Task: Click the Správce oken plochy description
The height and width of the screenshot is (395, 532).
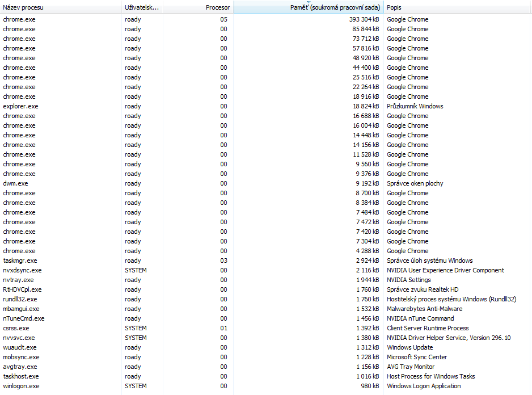Action: pos(415,183)
